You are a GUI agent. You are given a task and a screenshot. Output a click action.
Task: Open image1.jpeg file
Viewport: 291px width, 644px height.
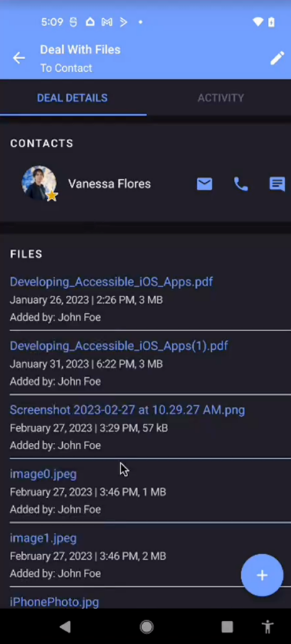click(x=43, y=538)
